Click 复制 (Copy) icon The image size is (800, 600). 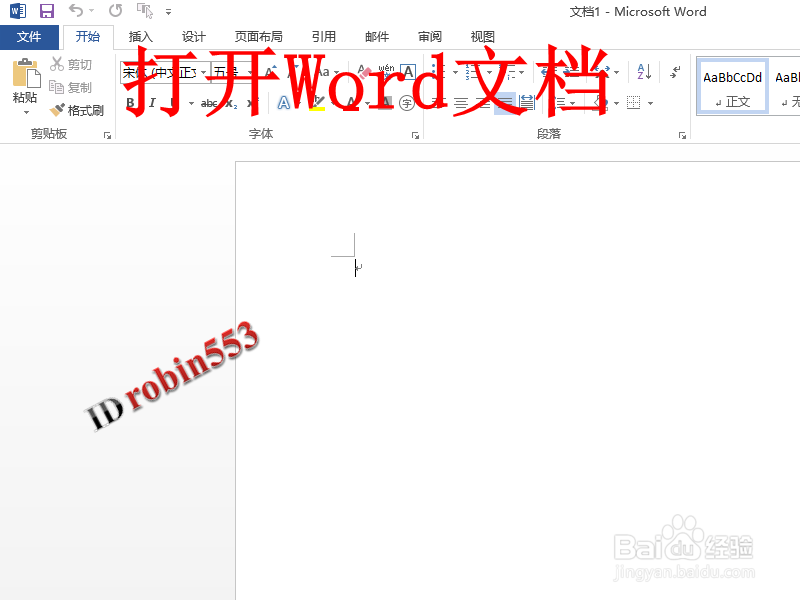[56, 87]
